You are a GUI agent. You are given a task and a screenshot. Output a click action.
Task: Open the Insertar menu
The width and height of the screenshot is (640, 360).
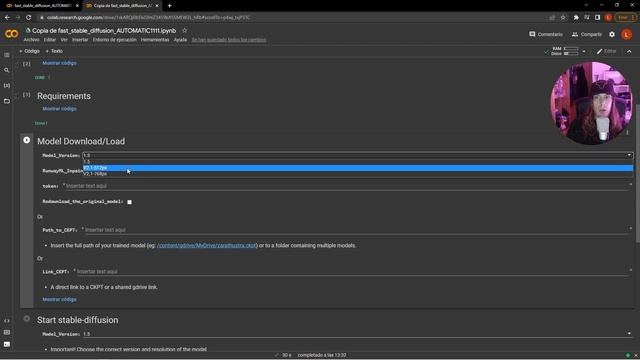coord(80,40)
